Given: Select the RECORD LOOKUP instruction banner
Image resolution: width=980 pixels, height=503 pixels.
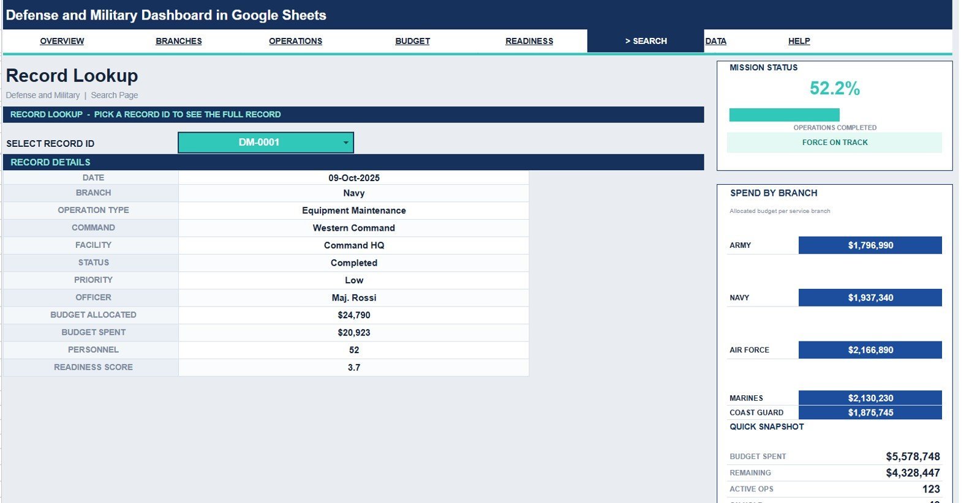Looking at the screenshot, I should pos(353,114).
